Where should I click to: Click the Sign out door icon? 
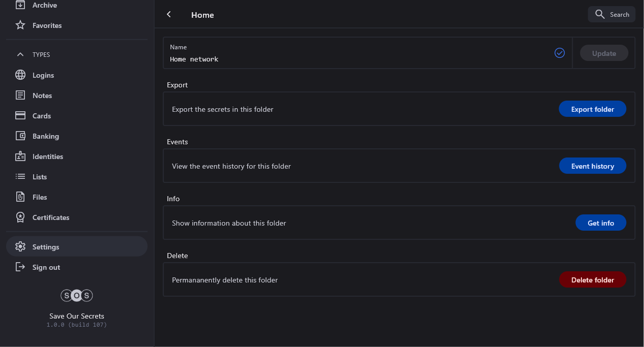[20, 267]
